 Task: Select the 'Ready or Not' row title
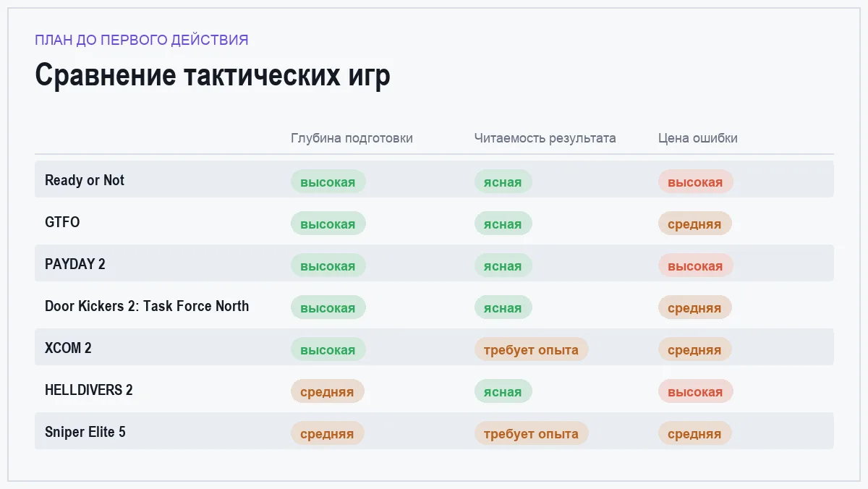85,180
